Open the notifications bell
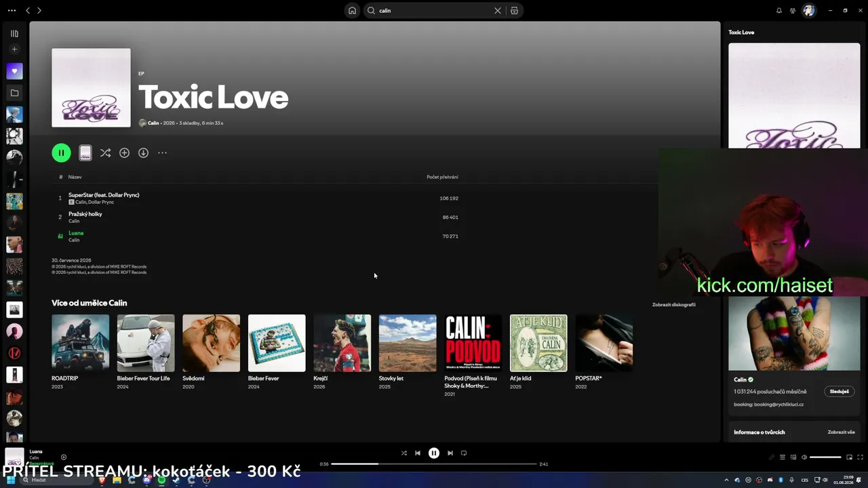This screenshot has height=488, width=868. click(778, 10)
